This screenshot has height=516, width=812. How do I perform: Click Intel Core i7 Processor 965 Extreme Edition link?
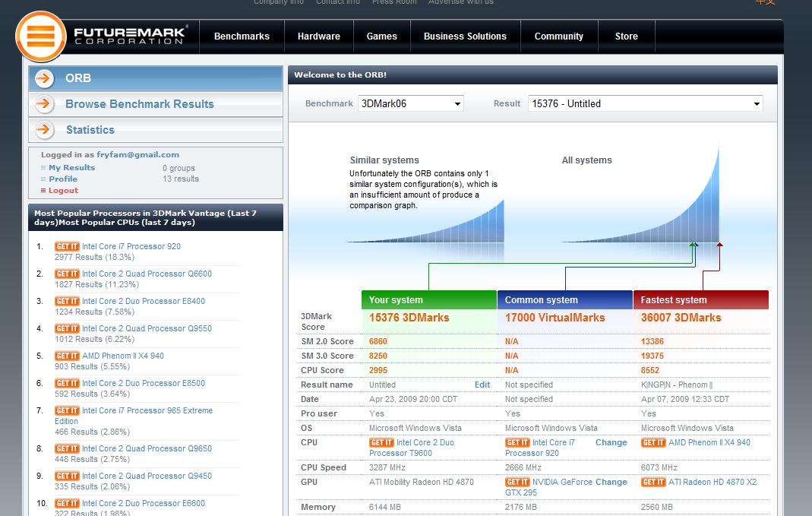coord(134,416)
